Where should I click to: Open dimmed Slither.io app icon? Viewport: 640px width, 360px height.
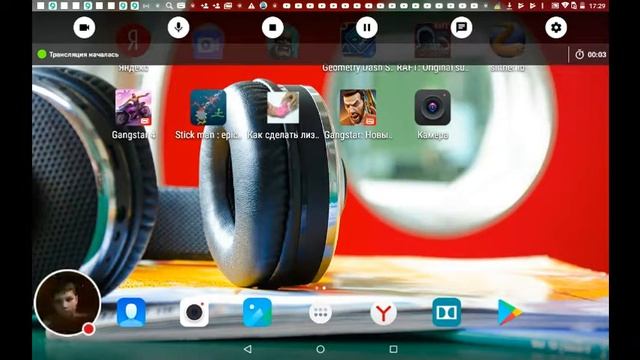coord(507,41)
